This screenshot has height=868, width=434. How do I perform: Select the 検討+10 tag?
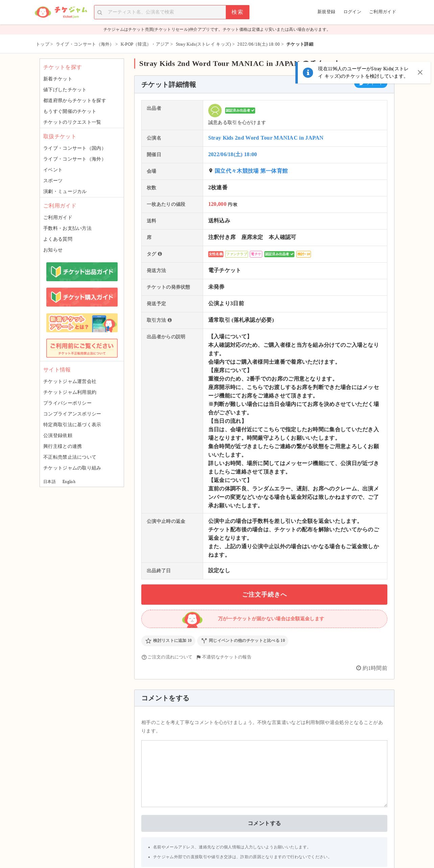[304, 254]
